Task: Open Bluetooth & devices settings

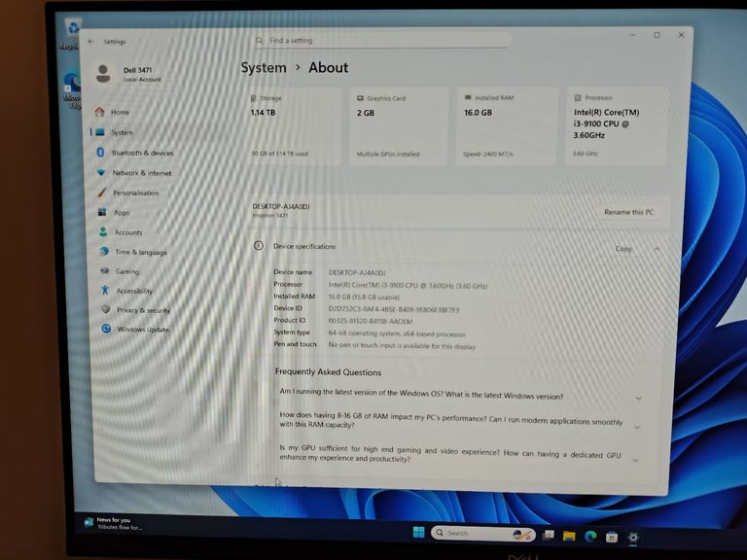Action: 142,153
